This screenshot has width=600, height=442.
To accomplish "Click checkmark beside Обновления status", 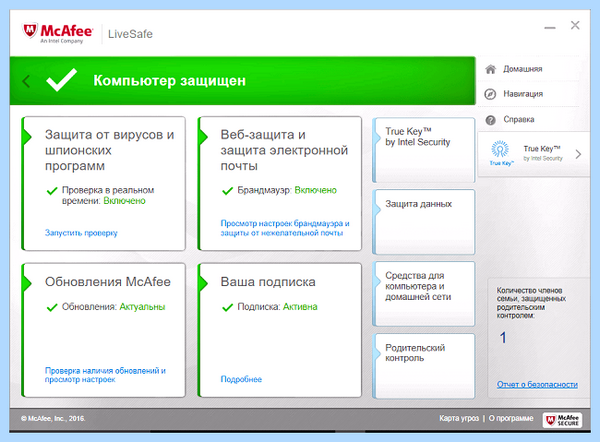I will [52, 307].
